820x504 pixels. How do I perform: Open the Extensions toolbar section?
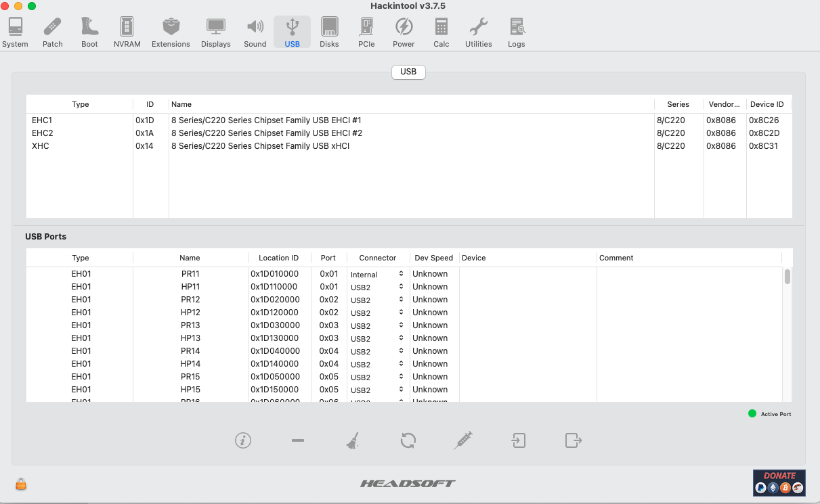(x=171, y=32)
